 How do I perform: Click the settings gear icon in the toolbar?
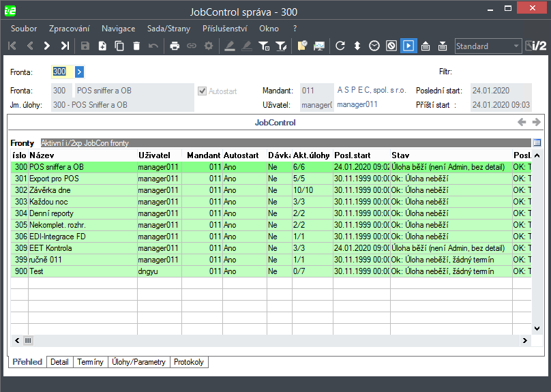[x=209, y=46]
